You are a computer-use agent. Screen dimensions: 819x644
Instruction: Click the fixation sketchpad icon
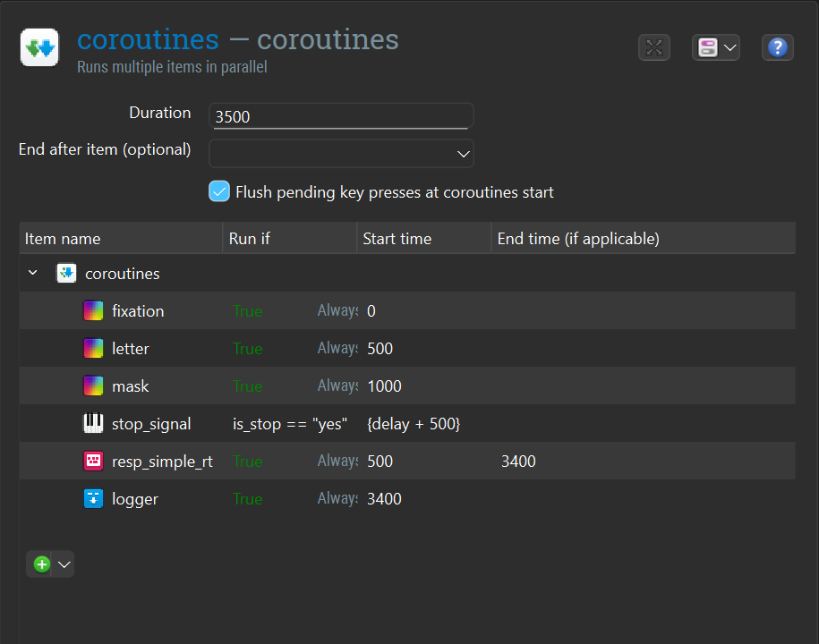coord(93,310)
